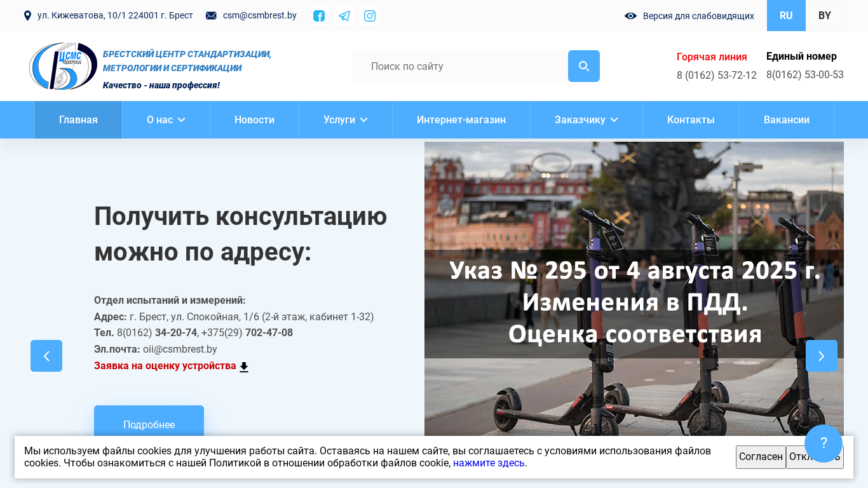Screen dimensions: 868x488
Task: Open the «Контакты» menu item
Action: pos(691,119)
